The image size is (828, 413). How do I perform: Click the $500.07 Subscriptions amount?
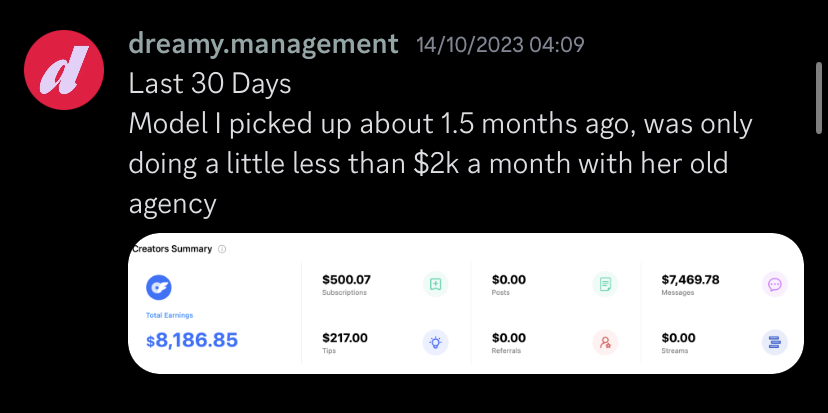[x=346, y=279]
